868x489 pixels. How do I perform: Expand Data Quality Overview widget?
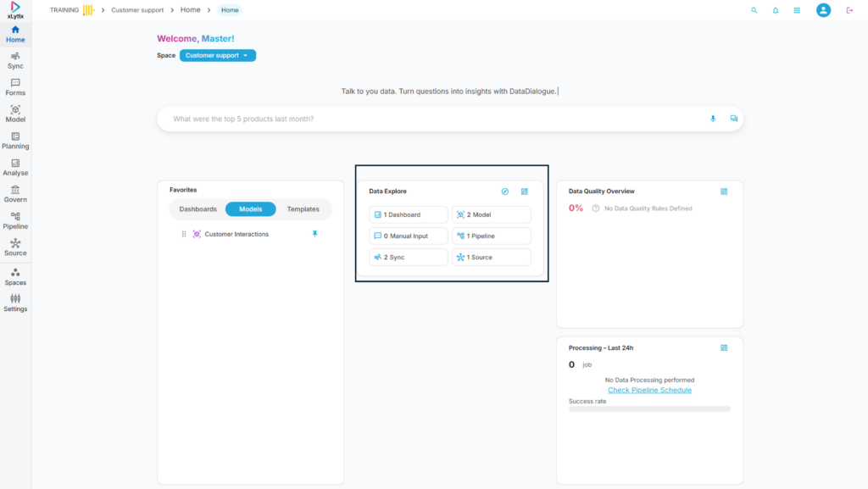coord(724,192)
